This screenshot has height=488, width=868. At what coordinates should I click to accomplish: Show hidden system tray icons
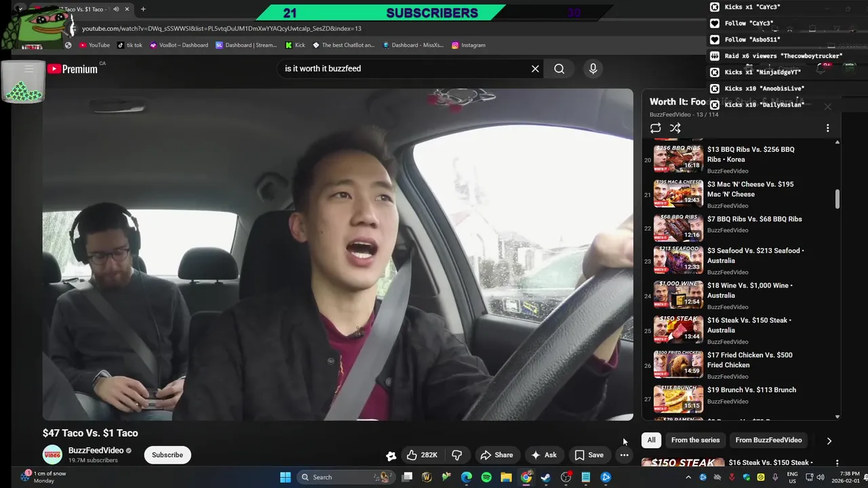pos(688,477)
